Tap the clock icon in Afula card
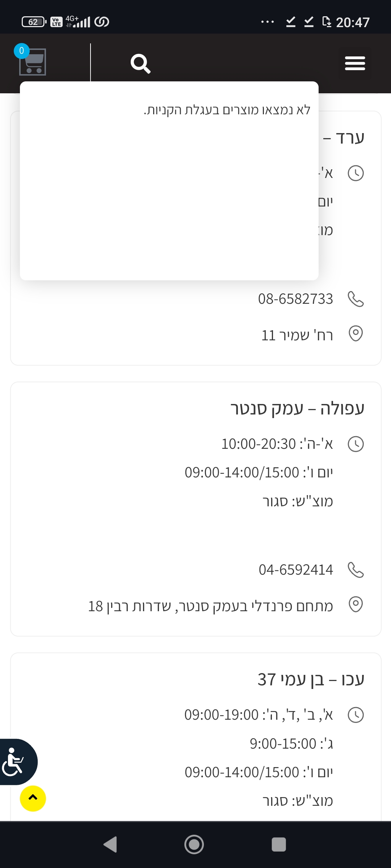 click(x=356, y=444)
